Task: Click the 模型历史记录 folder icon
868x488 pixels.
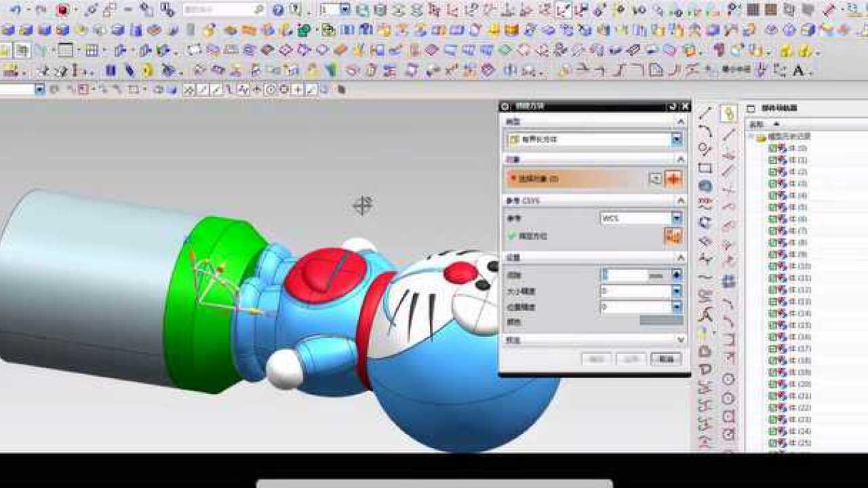Action: [762, 137]
